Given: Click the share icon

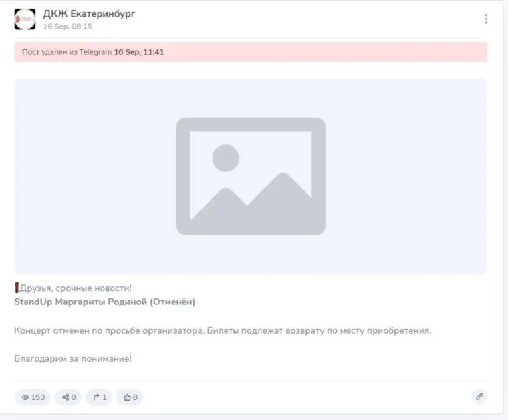Looking at the screenshot, I should pyautogui.click(x=66, y=397).
